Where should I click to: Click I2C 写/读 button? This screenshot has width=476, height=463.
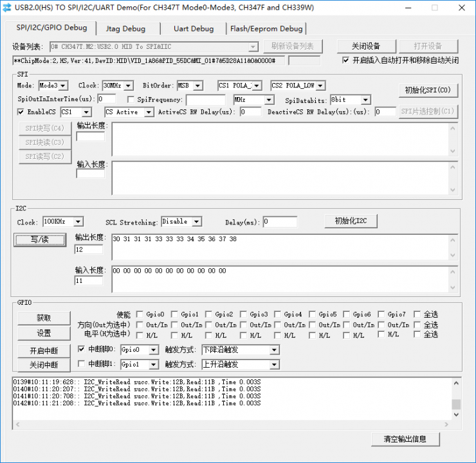[x=40, y=240]
